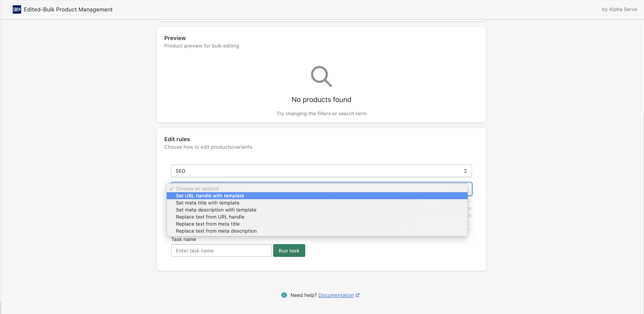Click the SEO dropdown arrows
Viewport: 644px width, 314px height.
[465, 171]
